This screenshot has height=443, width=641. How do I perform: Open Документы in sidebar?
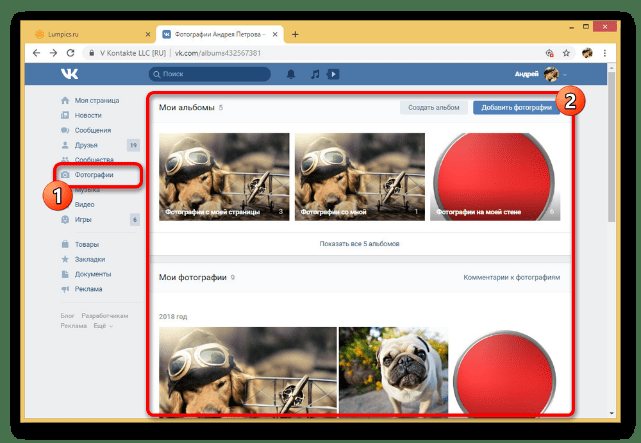(x=93, y=274)
